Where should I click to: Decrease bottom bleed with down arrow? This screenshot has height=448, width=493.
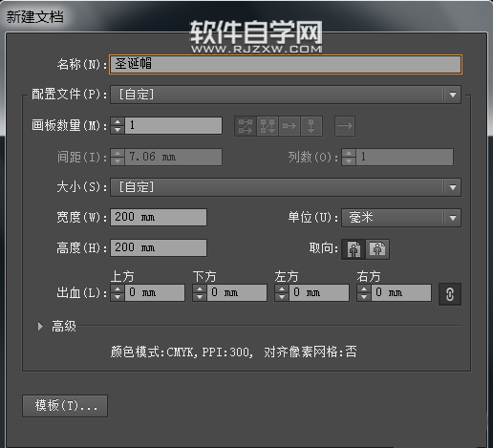[x=200, y=297]
